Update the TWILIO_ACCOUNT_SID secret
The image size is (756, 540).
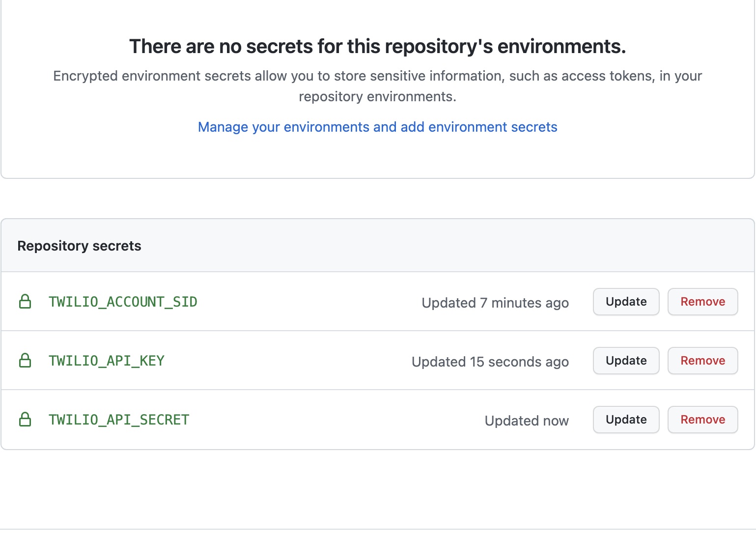click(x=626, y=302)
